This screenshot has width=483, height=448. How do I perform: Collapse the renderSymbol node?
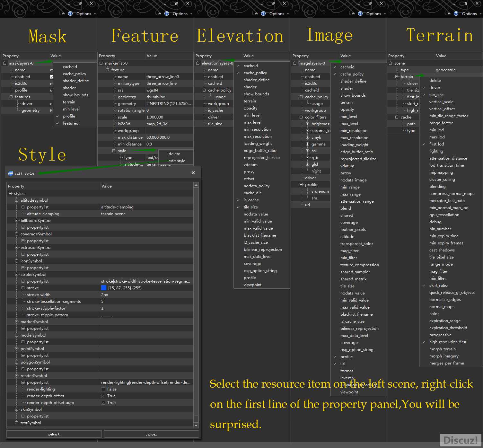click(17, 375)
